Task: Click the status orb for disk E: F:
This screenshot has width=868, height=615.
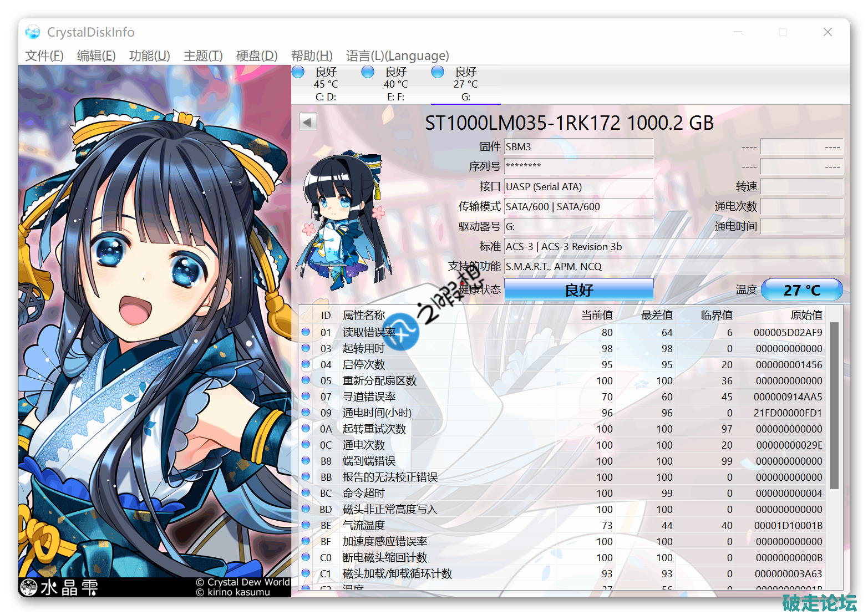Action: coord(368,72)
